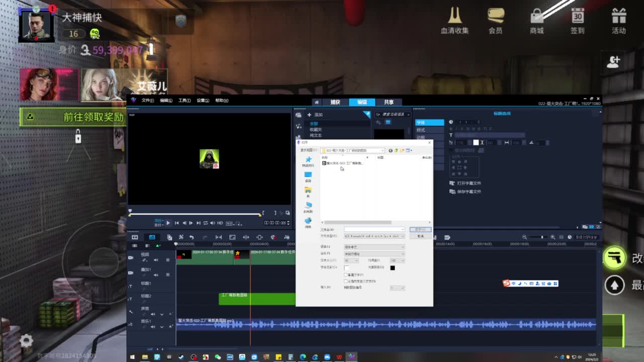Open the media library panel icon
Screen dimensions: 644x362
298,115
